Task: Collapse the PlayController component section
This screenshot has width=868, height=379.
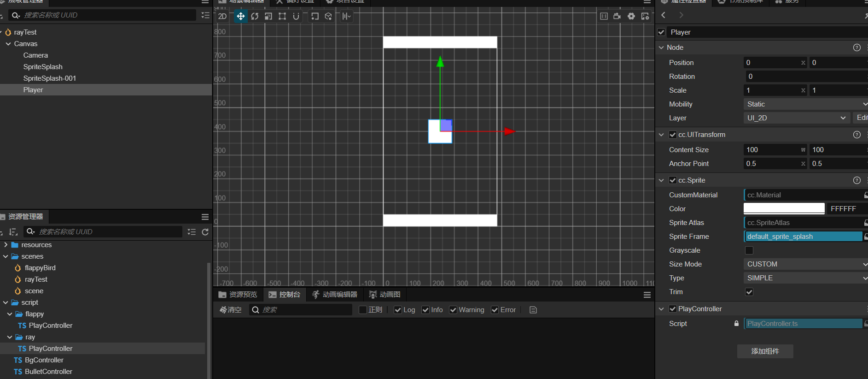Action: tap(661, 309)
